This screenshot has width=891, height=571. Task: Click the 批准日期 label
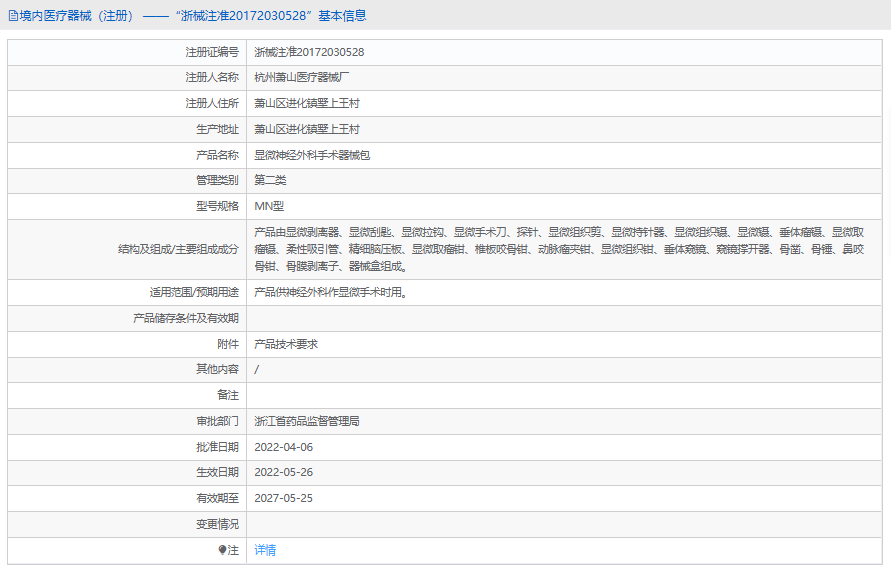218,448
